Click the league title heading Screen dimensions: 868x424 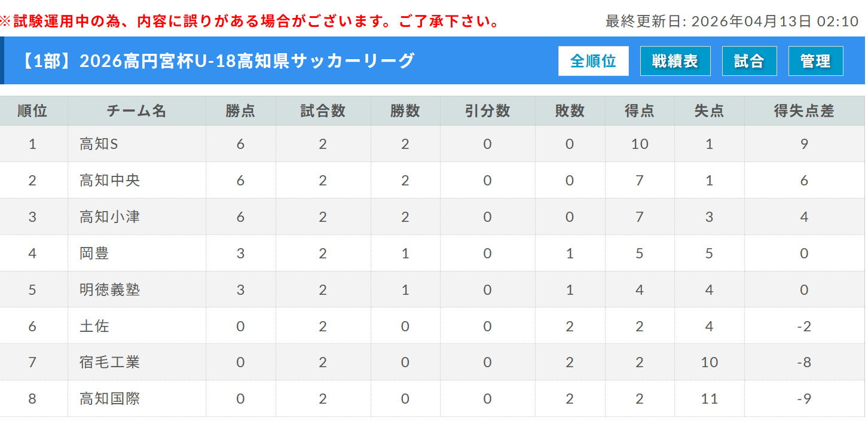pos(217,61)
